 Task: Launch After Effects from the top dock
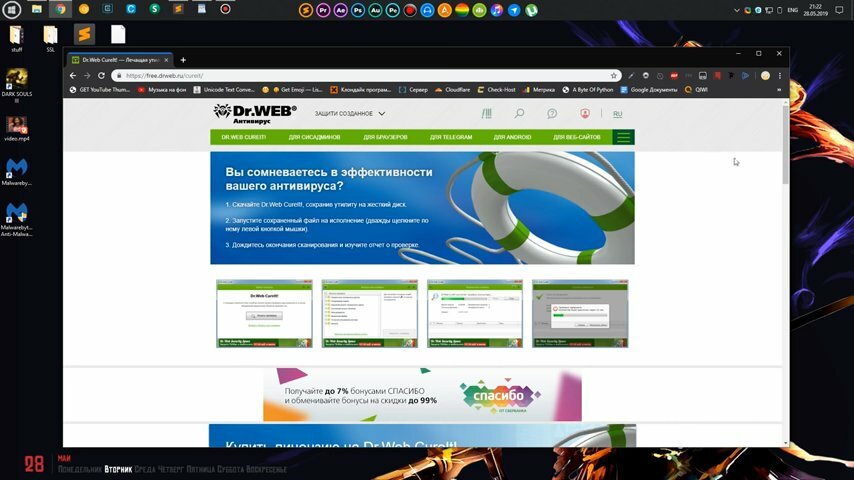(340, 10)
